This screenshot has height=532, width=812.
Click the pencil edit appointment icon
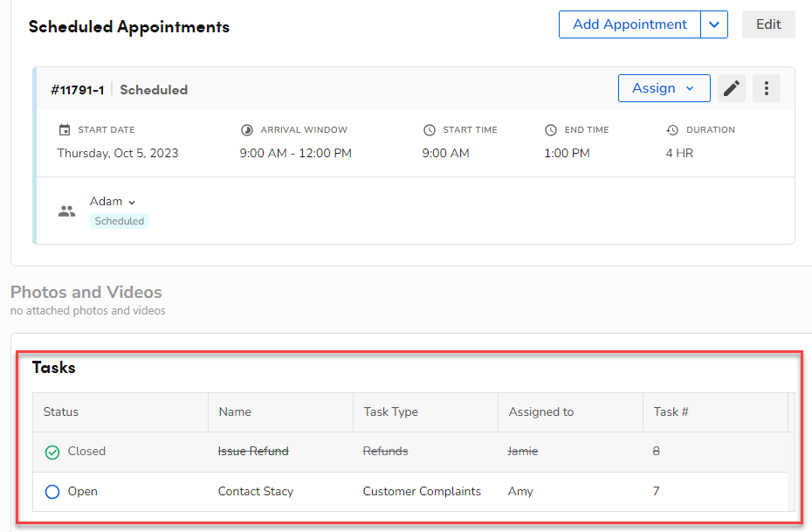[732, 88]
